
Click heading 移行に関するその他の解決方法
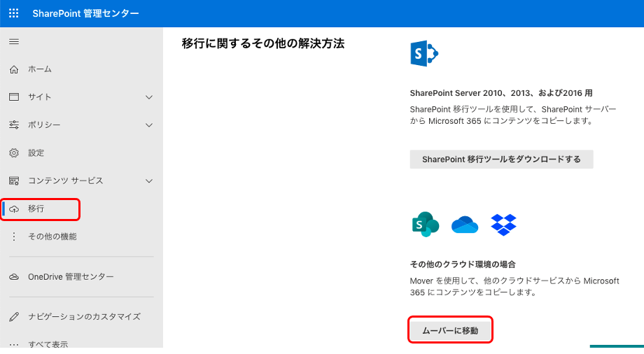click(x=263, y=43)
